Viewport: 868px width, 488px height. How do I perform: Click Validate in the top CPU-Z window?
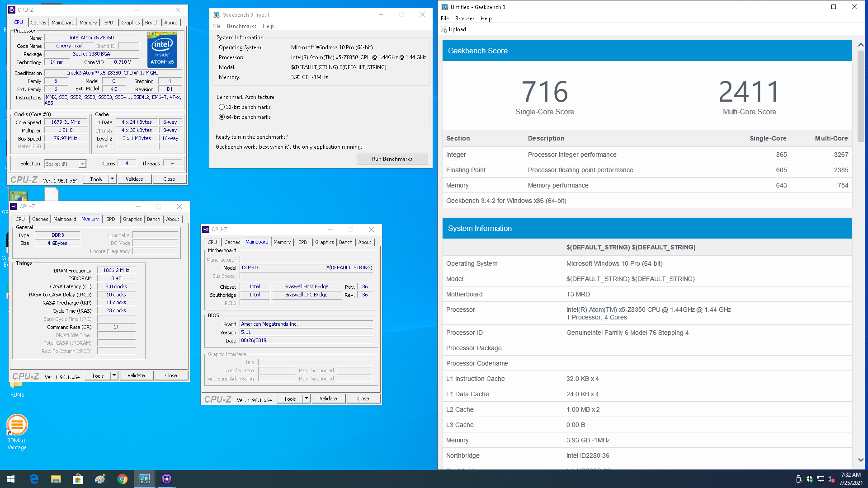(x=134, y=179)
